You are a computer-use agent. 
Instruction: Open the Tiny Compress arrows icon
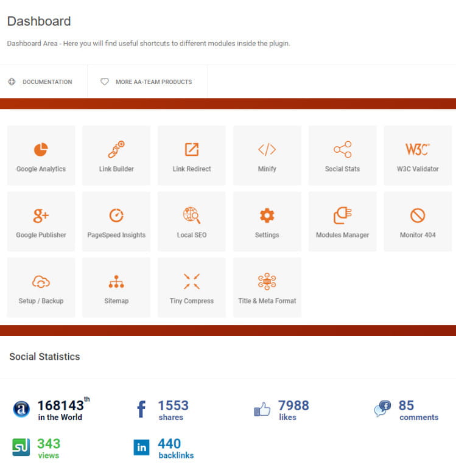[x=192, y=281]
